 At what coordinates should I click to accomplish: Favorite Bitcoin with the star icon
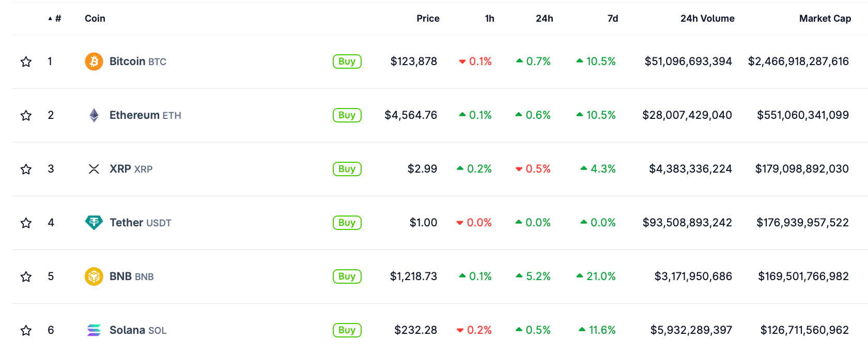pos(26,62)
